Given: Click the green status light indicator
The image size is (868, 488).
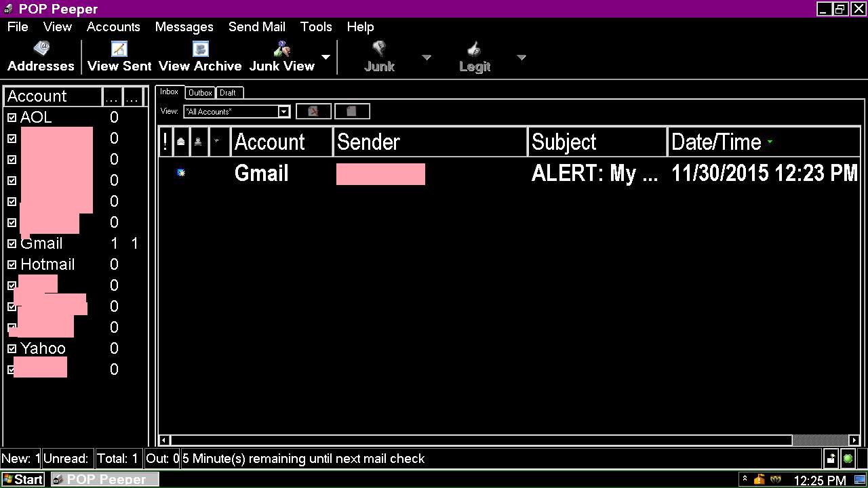Looking at the screenshot, I should (848, 458).
